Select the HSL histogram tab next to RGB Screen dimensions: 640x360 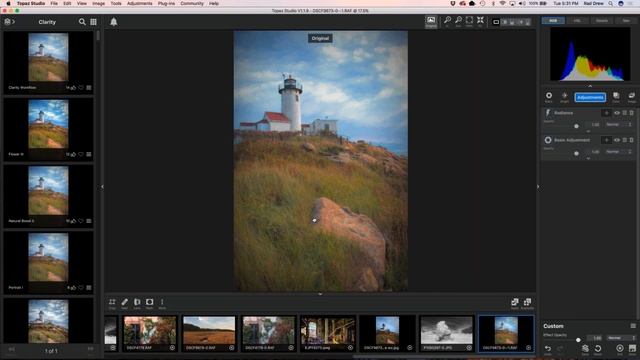(x=577, y=20)
